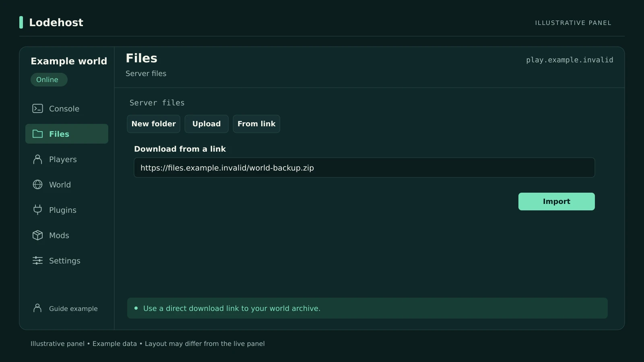Click the Upload button

coord(206,124)
